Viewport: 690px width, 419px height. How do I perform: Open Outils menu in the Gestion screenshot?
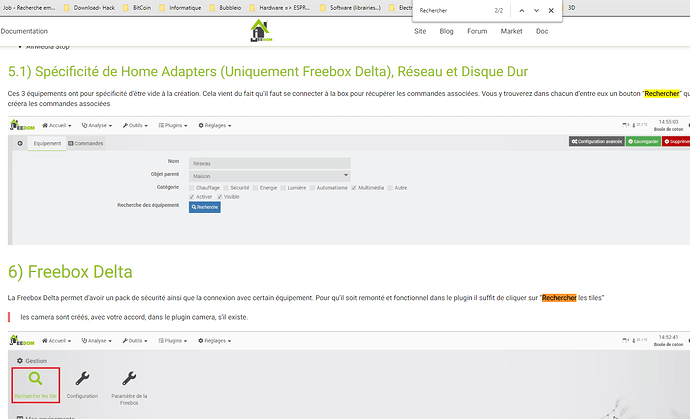point(135,341)
